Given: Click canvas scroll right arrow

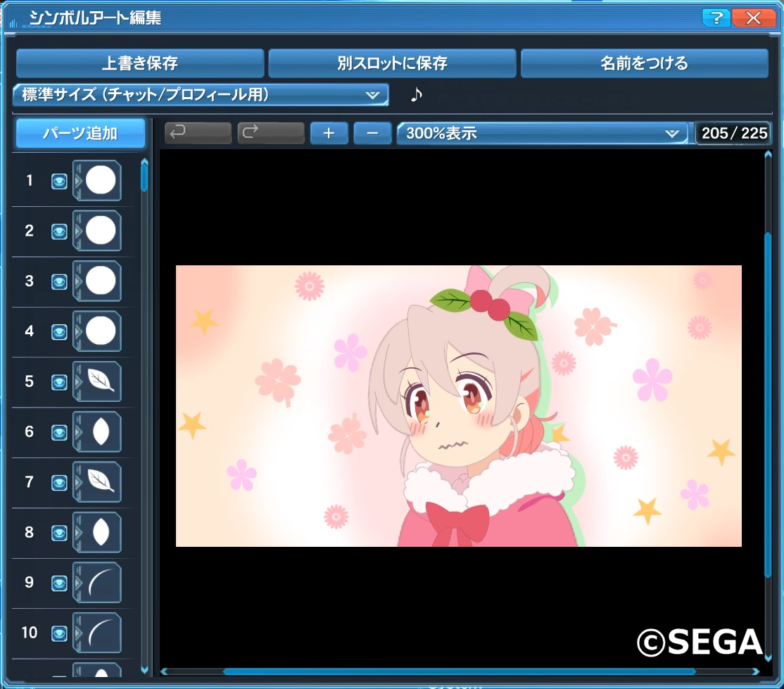Looking at the screenshot, I should point(756,671).
